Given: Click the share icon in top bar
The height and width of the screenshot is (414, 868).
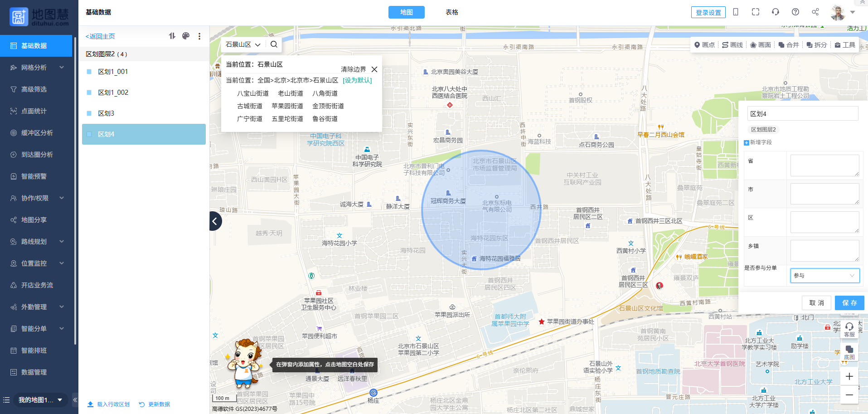Looking at the screenshot, I should pyautogui.click(x=815, y=12).
